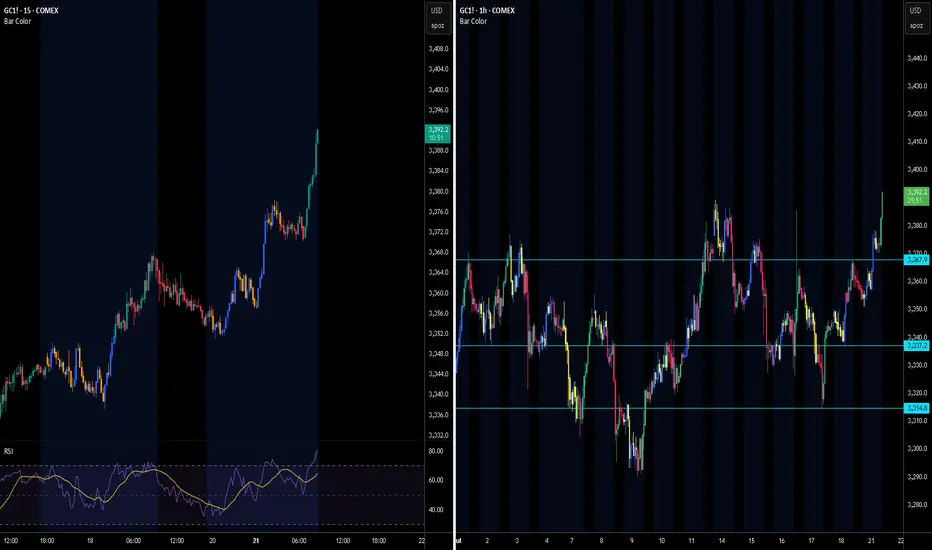Click 3,320.0 on the 1h price axis
932x550 pixels.
coord(917,393)
